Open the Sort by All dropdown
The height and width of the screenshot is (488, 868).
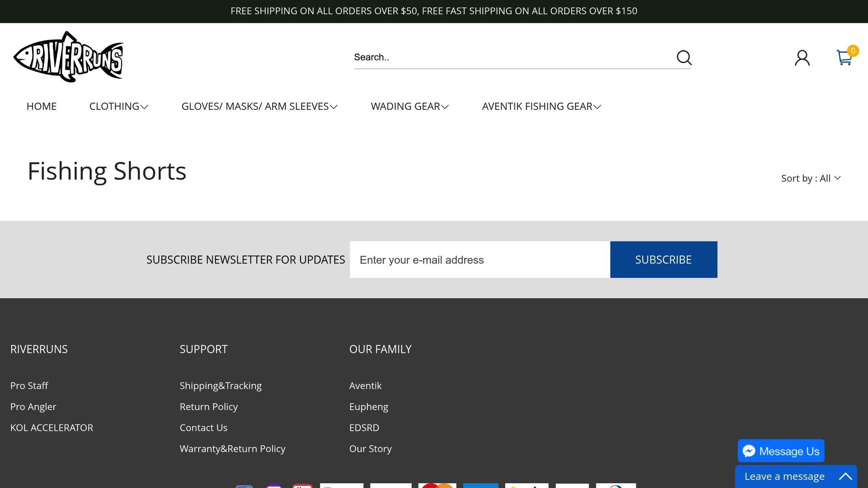810,178
